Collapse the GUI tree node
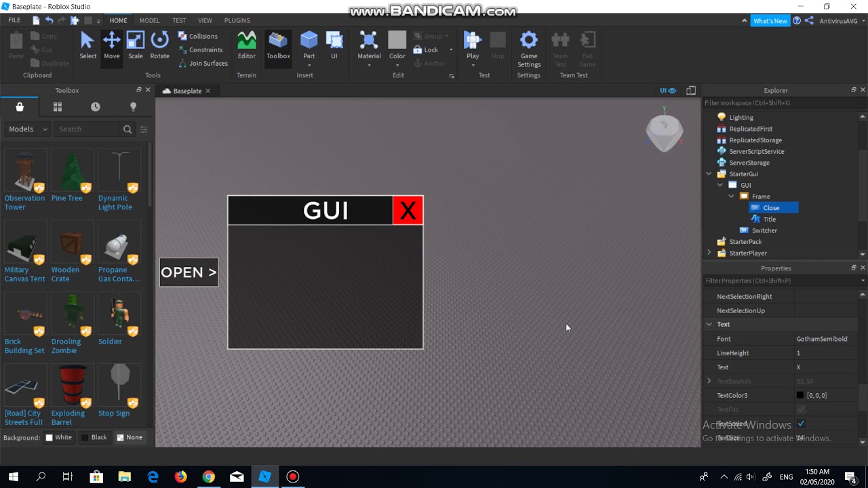This screenshot has height=488, width=868. [720, 185]
